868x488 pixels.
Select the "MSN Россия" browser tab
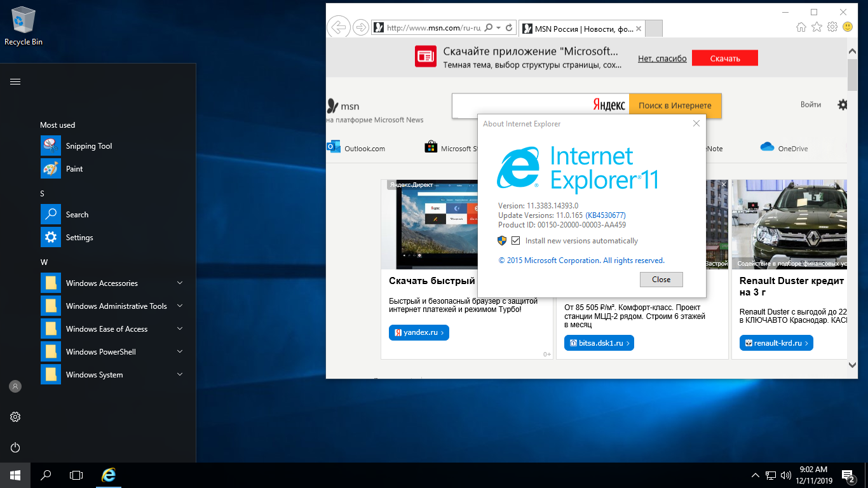tap(582, 29)
